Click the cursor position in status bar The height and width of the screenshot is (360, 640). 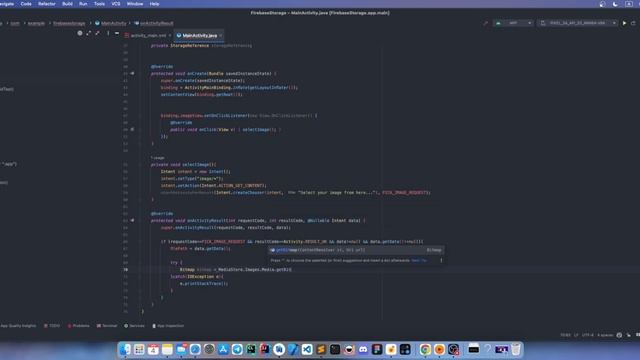pos(565,335)
